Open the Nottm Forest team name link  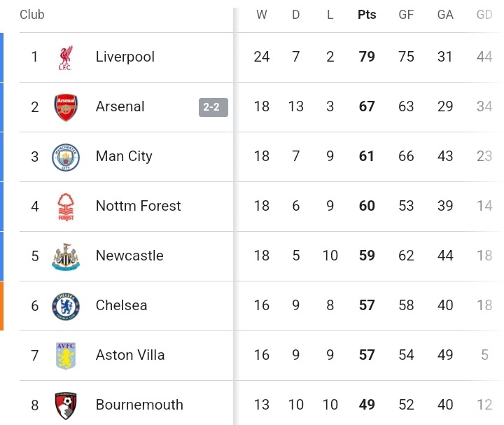(x=138, y=206)
